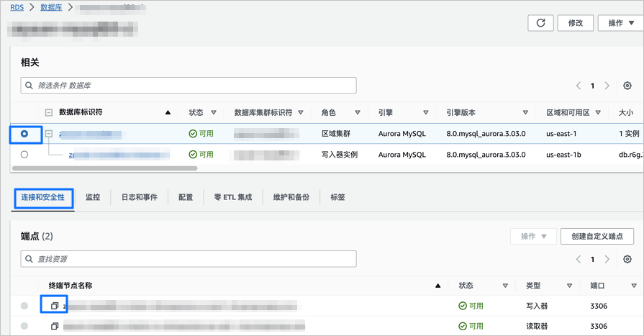Open the 标签 tab

337,198
